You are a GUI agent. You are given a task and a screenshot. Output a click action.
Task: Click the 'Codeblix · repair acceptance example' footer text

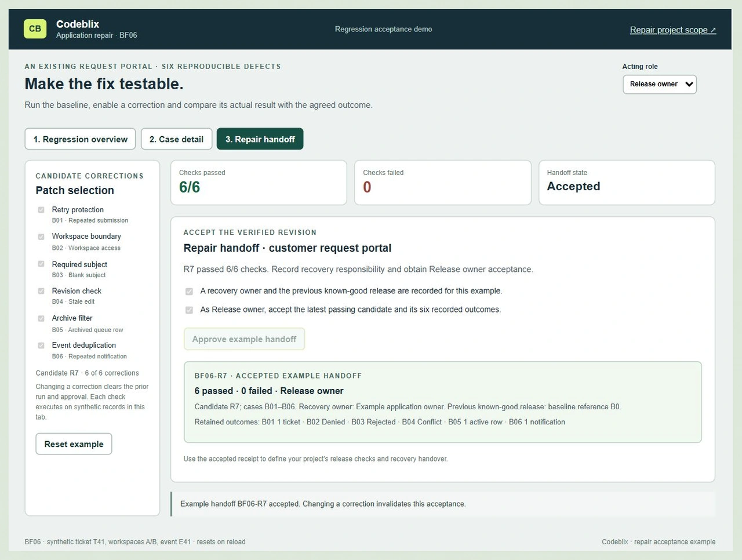tap(659, 542)
